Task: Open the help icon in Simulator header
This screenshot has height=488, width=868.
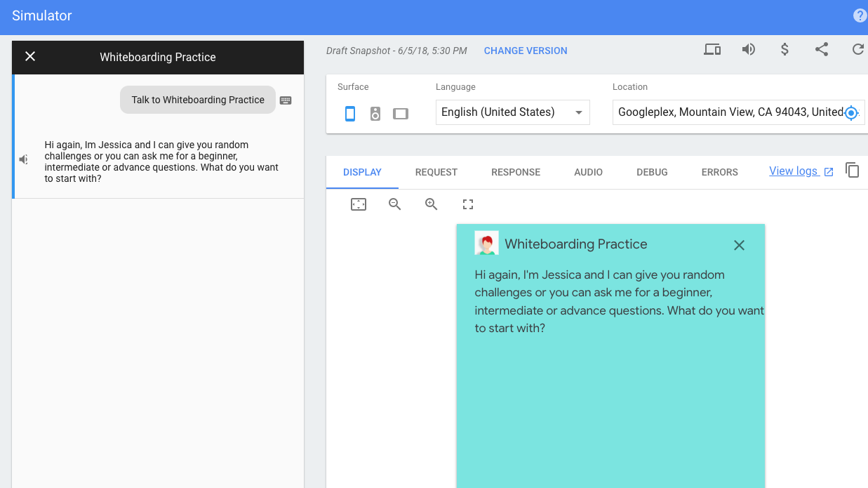Action: point(860,15)
